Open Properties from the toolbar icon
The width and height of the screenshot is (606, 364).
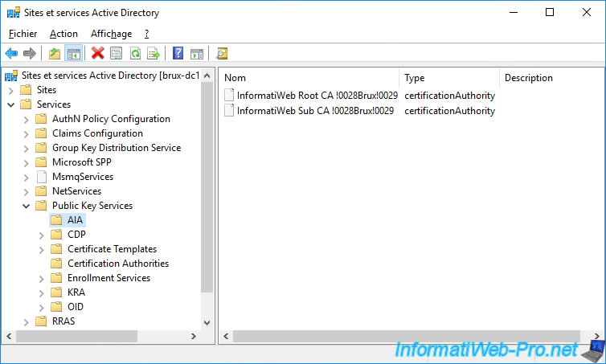(x=117, y=54)
